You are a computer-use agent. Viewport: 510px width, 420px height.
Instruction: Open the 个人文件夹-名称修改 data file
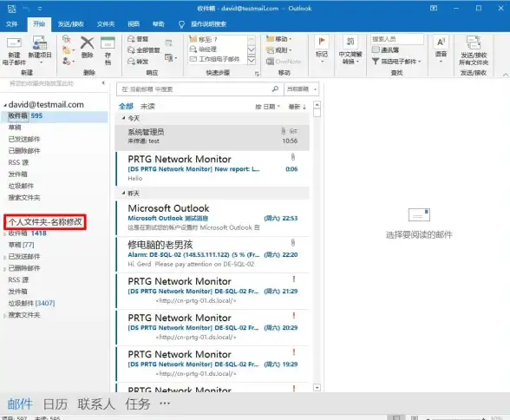[45, 222]
